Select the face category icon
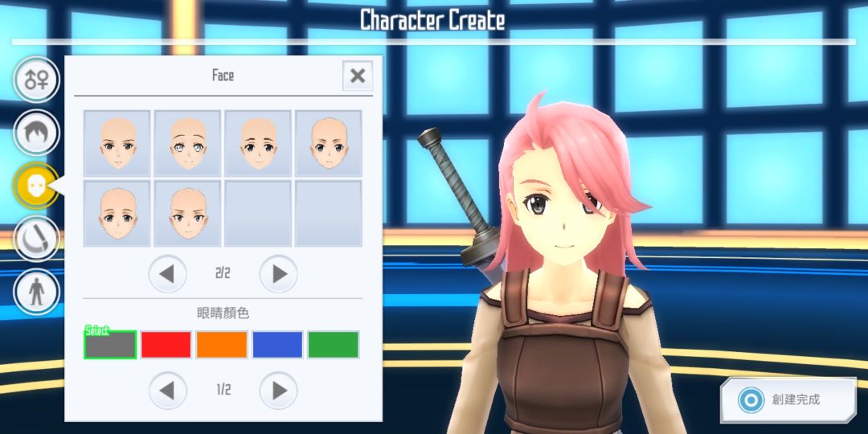The height and width of the screenshot is (434, 868). (x=36, y=186)
